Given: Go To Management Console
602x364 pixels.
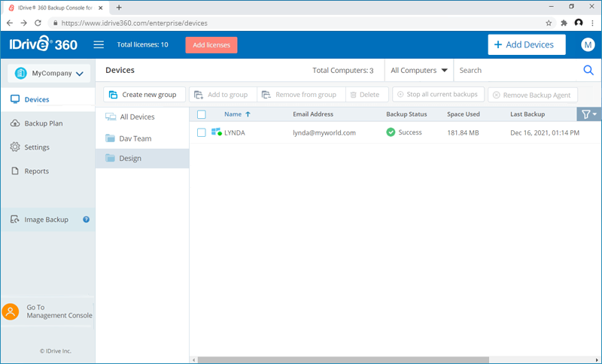Looking at the screenshot, I should tap(47, 311).
